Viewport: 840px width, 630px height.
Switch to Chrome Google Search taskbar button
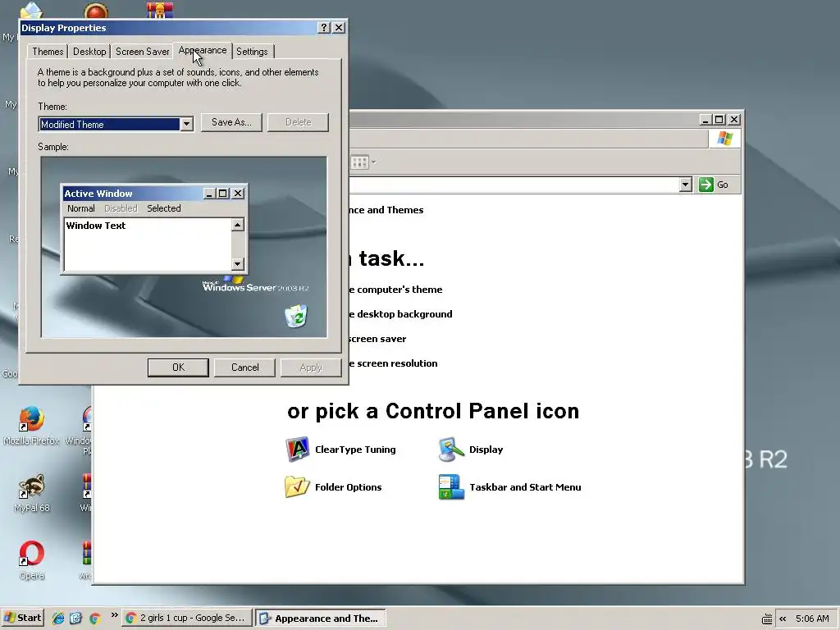click(x=186, y=619)
